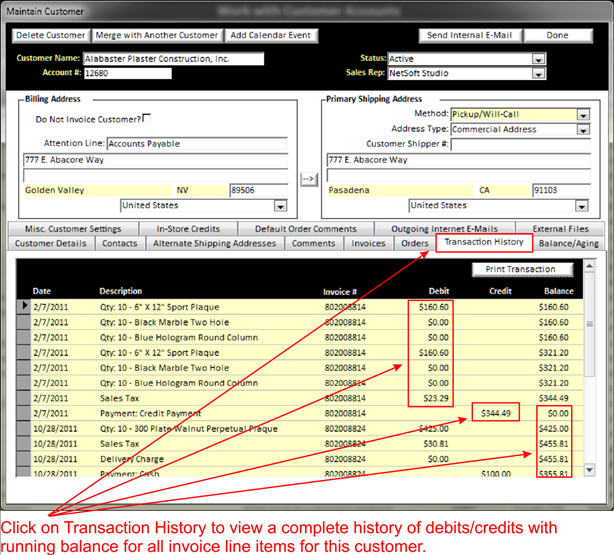Click $0.00 balance in Credit Payment row
This screenshot has width=614, height=555.
tap(558, 413)
